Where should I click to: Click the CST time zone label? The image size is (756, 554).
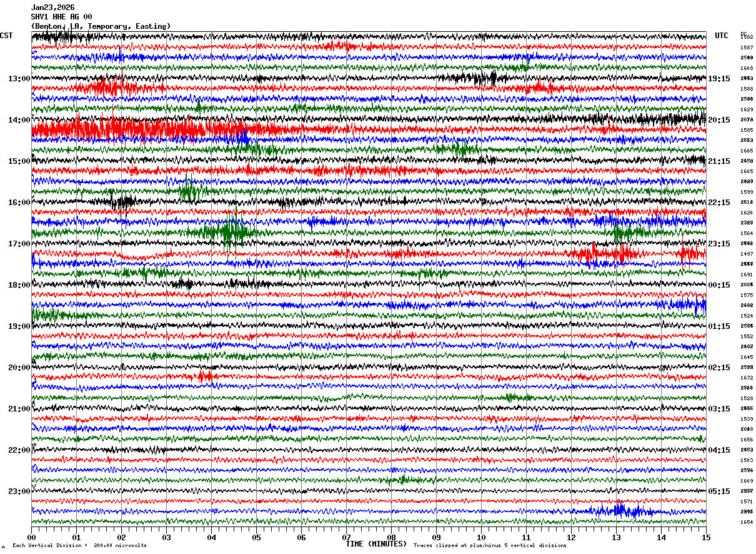click(x=6, y=36)
